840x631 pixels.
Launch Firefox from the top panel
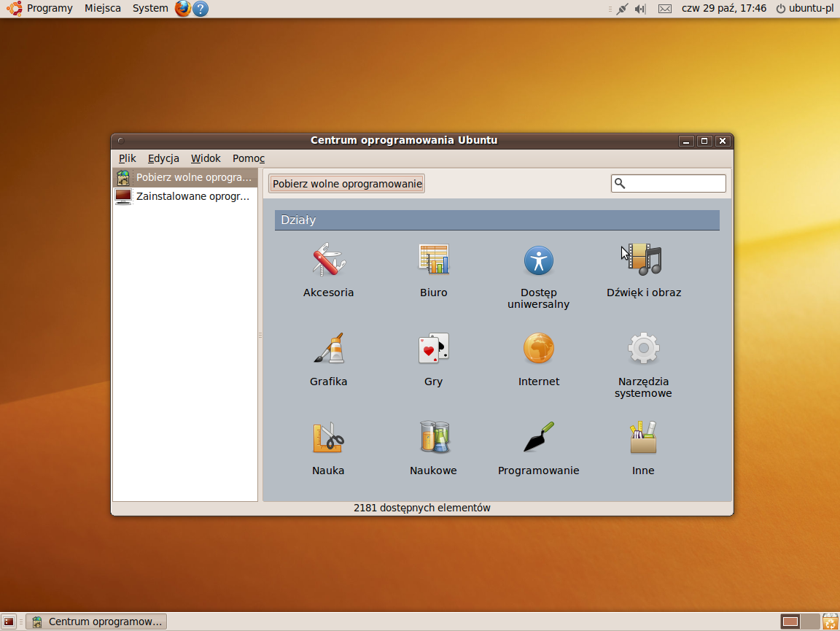pos(183,9)
